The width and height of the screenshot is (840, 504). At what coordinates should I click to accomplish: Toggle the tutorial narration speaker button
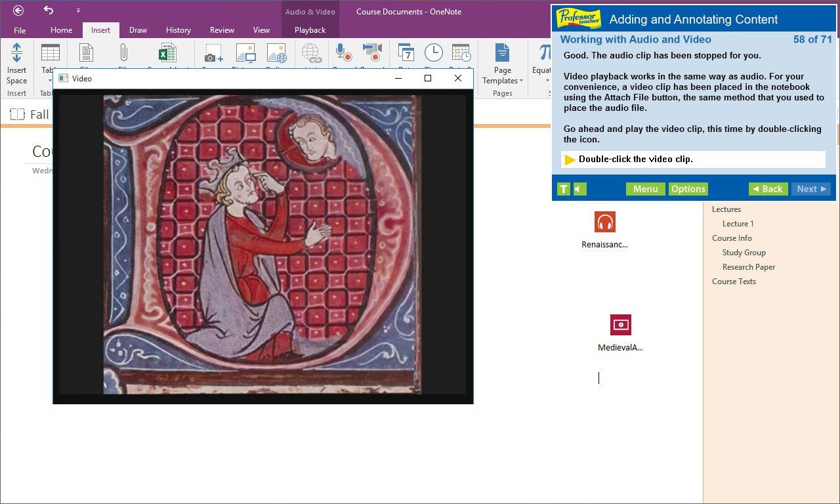(579, 188)
